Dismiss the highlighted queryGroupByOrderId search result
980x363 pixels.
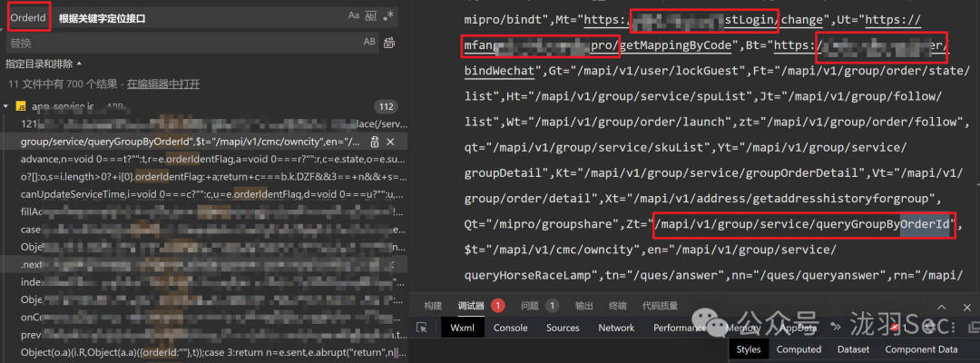[390, 142]
